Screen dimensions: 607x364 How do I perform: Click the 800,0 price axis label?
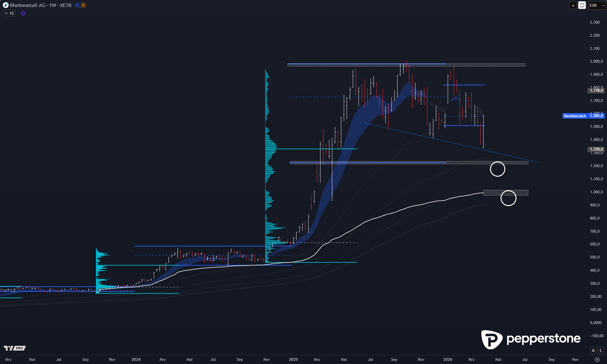[x=595, y=218]
